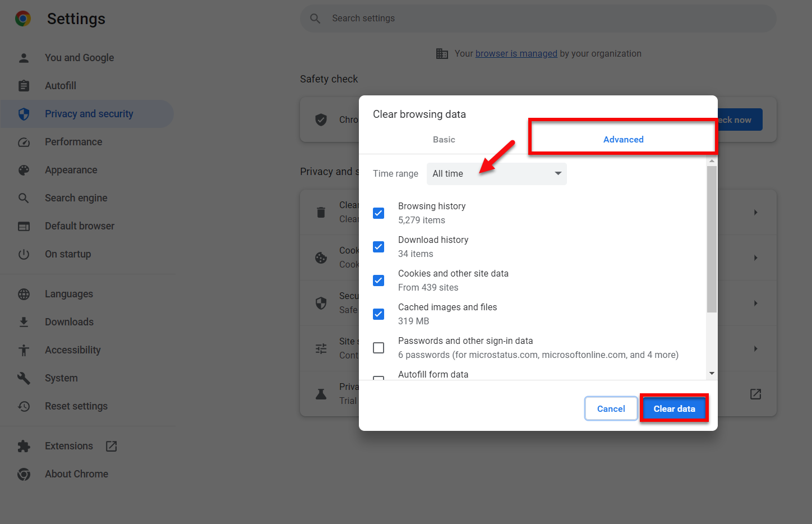Click the Appearance palette icon

(x=24, y=170)
